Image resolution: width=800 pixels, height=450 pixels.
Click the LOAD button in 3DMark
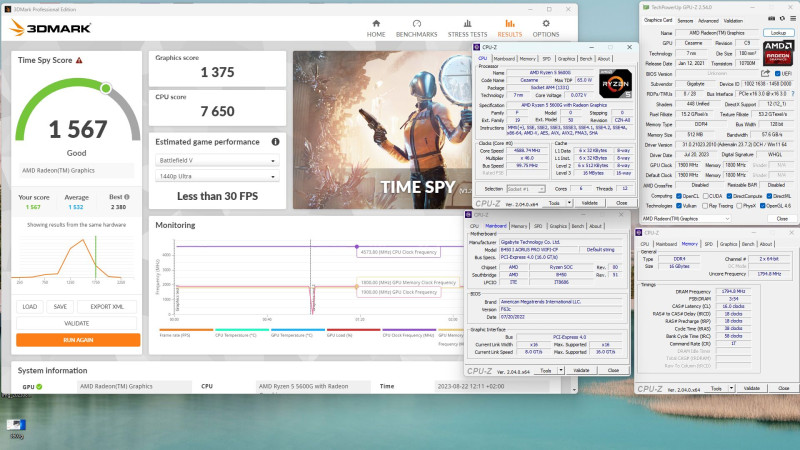30,307
